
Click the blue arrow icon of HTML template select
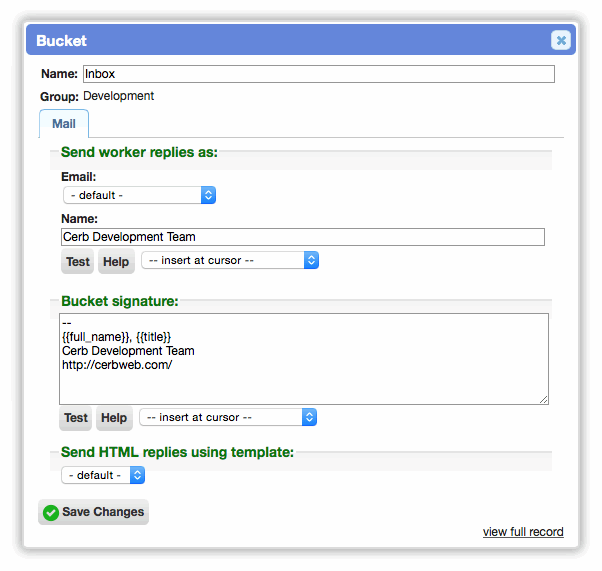pyautogui.click(x=137, y=475)
